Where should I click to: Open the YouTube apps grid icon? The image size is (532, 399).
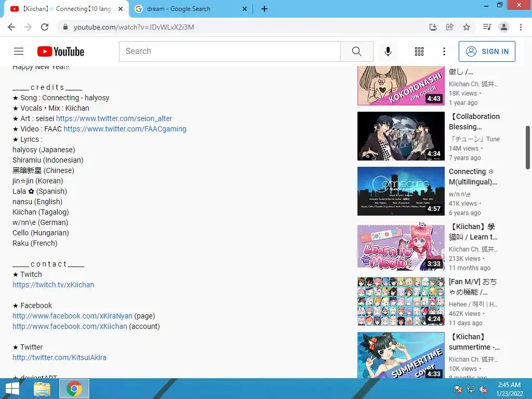click(x=419, y=51)
